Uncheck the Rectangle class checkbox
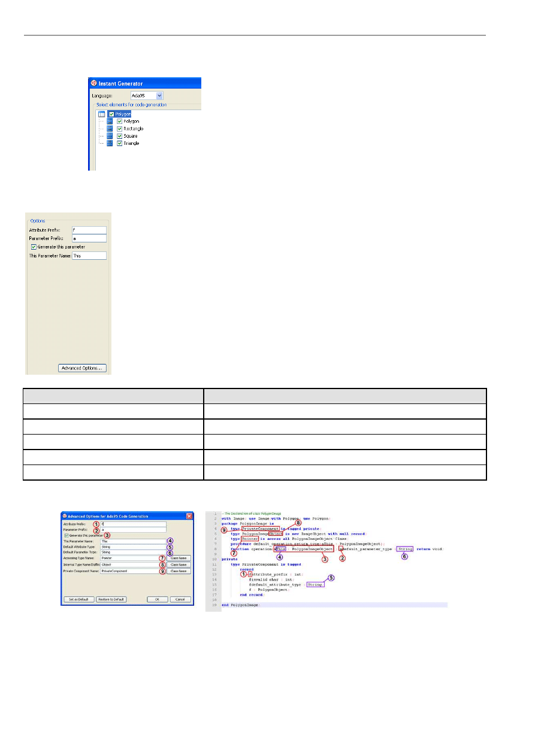 coord(120,129)
